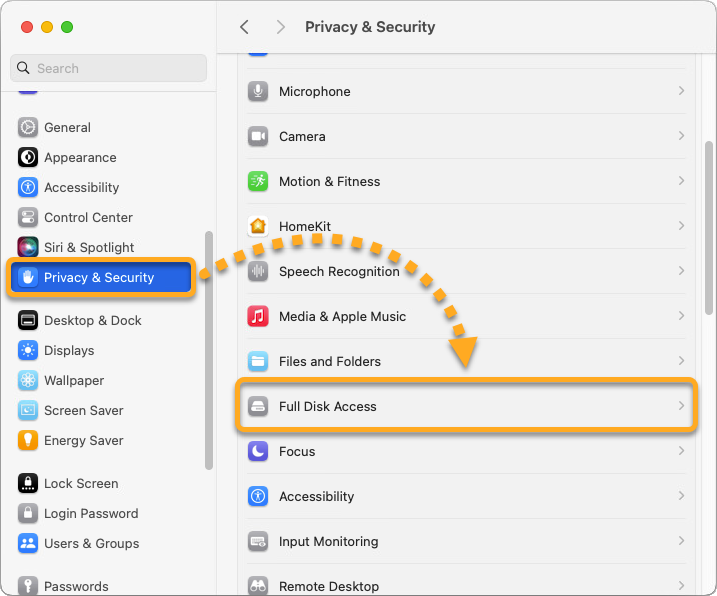Screen dimensions: 717x596
Task: Click the Input Monitoring keyboard icon
Action: tap(259, 541)
